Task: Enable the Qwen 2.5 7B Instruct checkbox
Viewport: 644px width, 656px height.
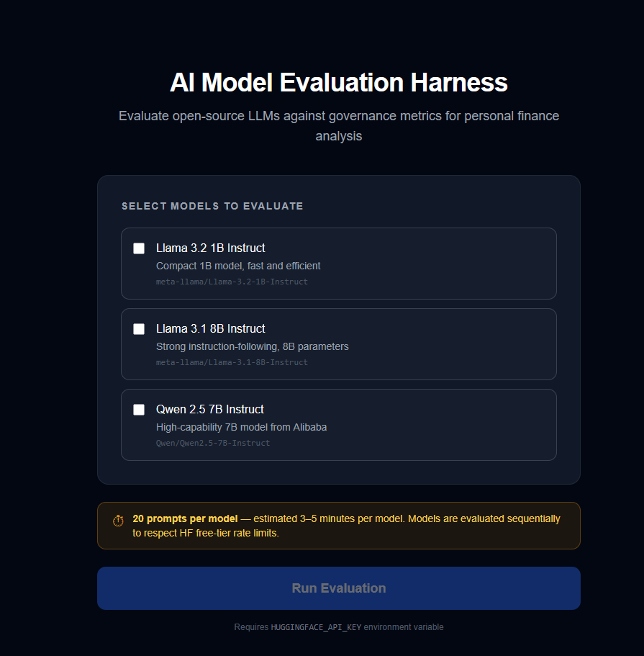Action: click(x=139, y=410)
